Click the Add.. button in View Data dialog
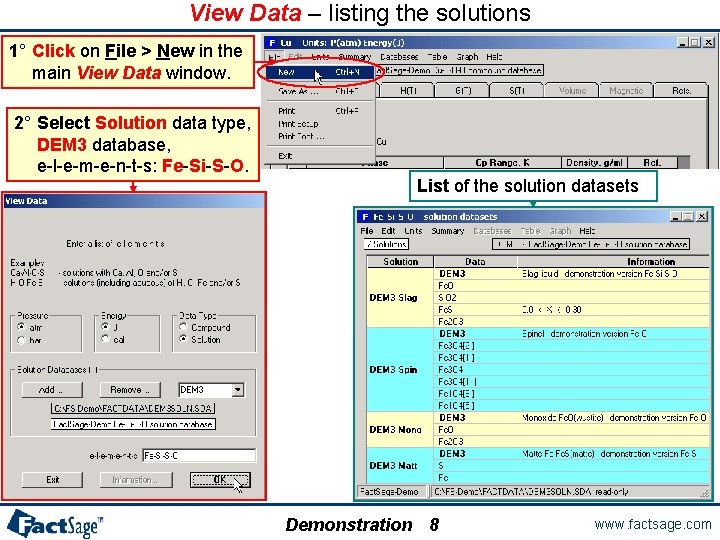Viewport: 720px width, 540px height. 52,390
